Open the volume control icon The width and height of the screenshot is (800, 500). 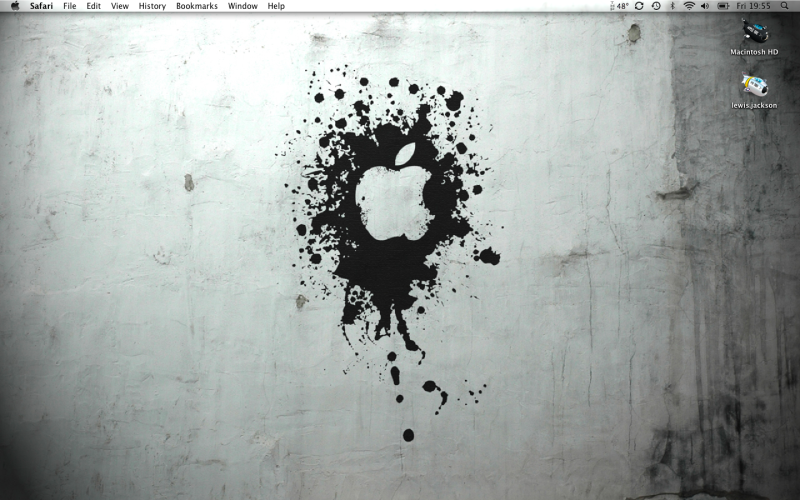pos(705,6)
